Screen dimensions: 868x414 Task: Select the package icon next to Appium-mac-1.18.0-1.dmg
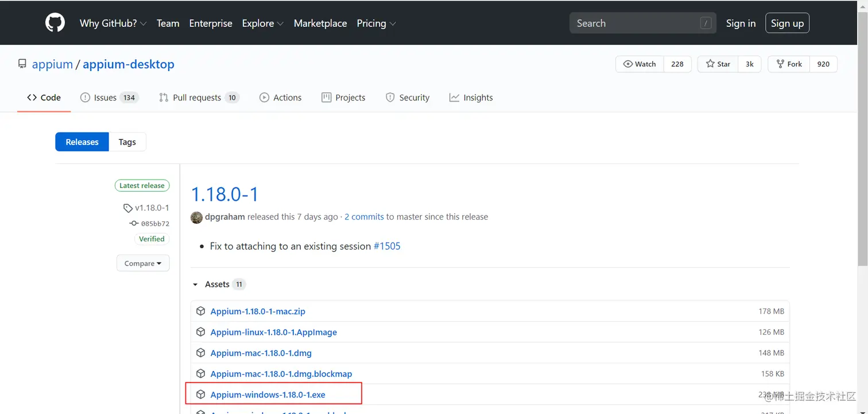[x=200, y=353]
